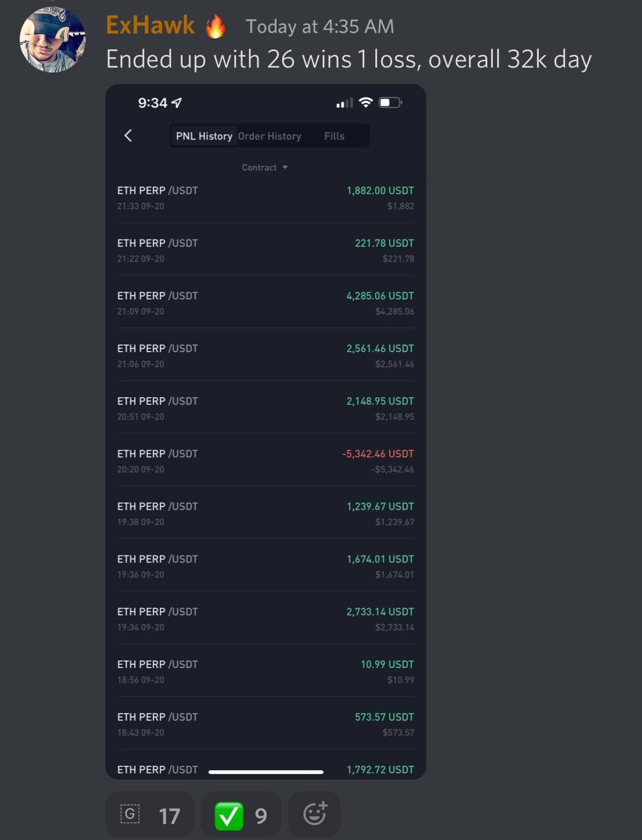Select the PNL History tab
642x840 pixels.
[x=204, y=136]
